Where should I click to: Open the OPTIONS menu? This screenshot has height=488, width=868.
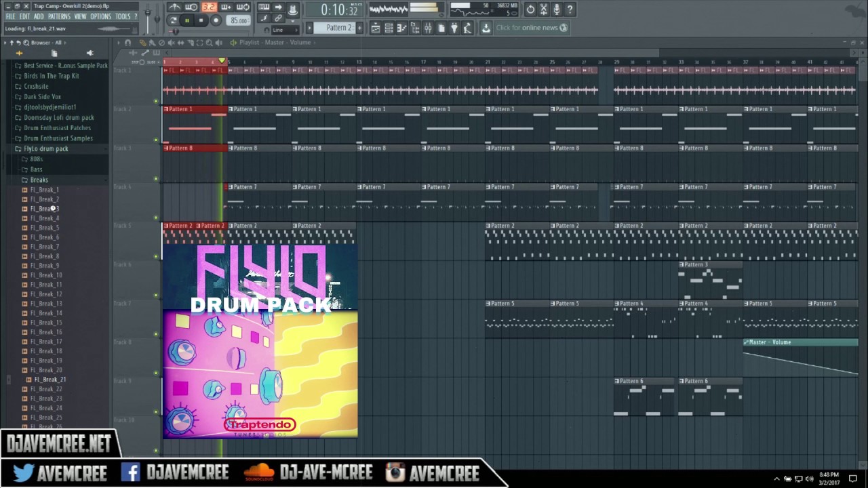click(100, 16)
